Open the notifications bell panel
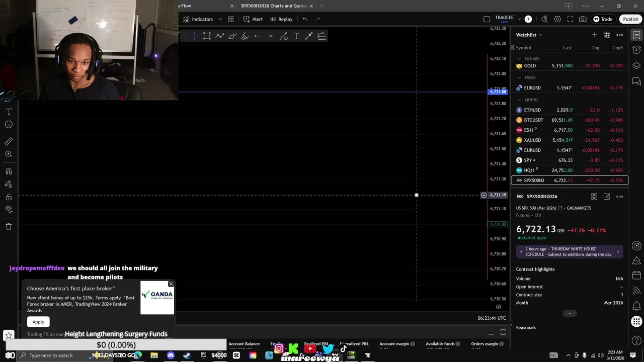 pos(636,306)
